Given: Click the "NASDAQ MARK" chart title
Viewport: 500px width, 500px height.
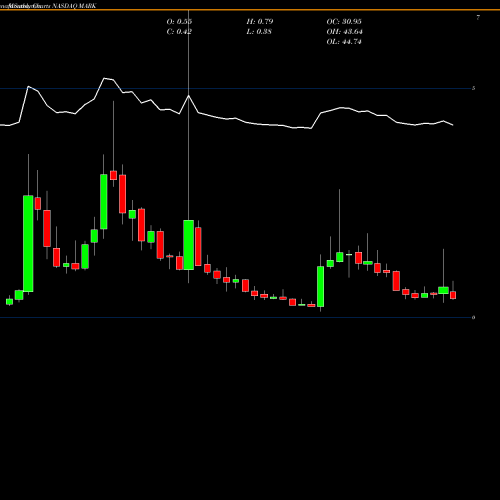Looking at the screenshot, I should pyautogui.click(x=74, y=6).
